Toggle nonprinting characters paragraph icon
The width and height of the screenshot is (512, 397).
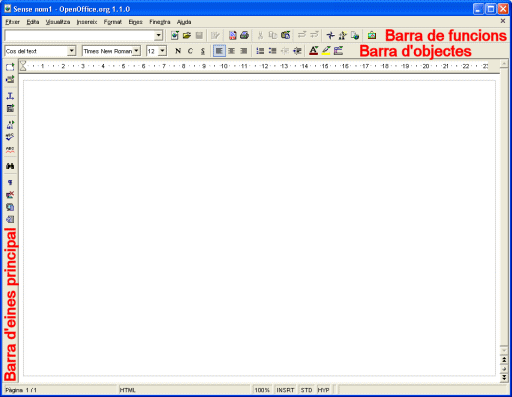tap(10, 182)
